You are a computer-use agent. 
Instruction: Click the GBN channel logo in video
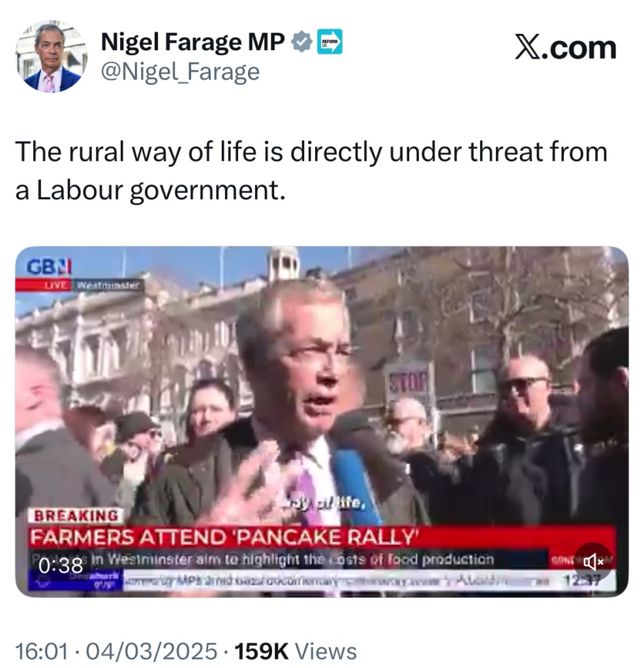49,267
